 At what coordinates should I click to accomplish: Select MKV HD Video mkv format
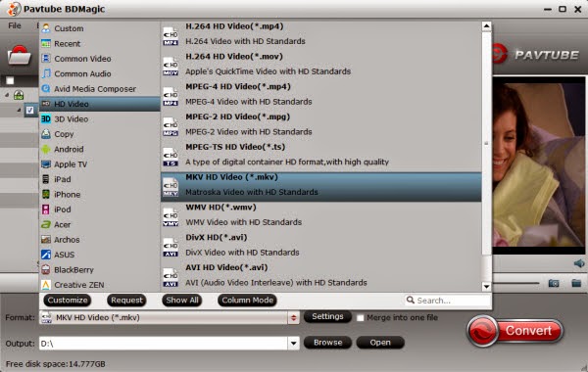click(x=321, y=187)
